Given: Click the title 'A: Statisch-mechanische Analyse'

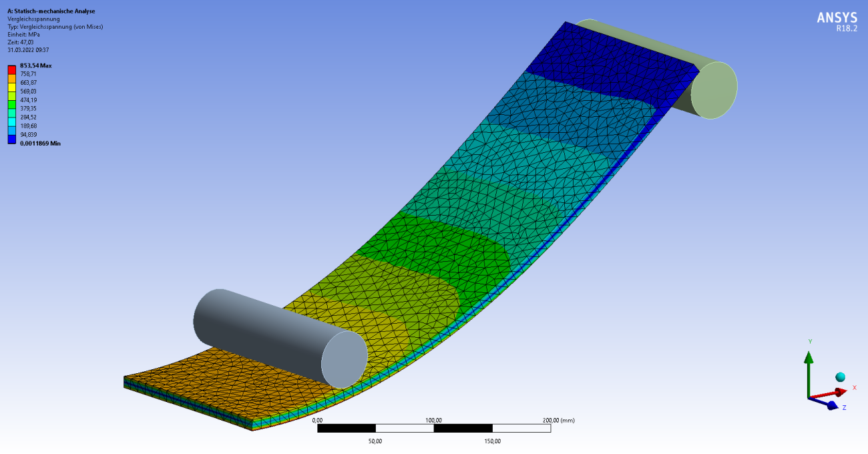Looking at the screenshot, I should 51,11.
